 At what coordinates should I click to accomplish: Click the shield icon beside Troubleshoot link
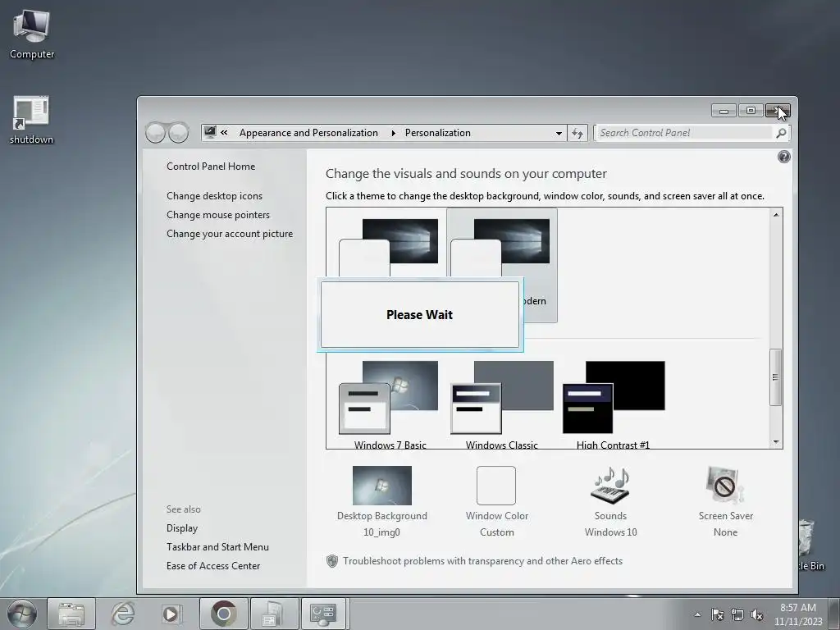(332, 561)
